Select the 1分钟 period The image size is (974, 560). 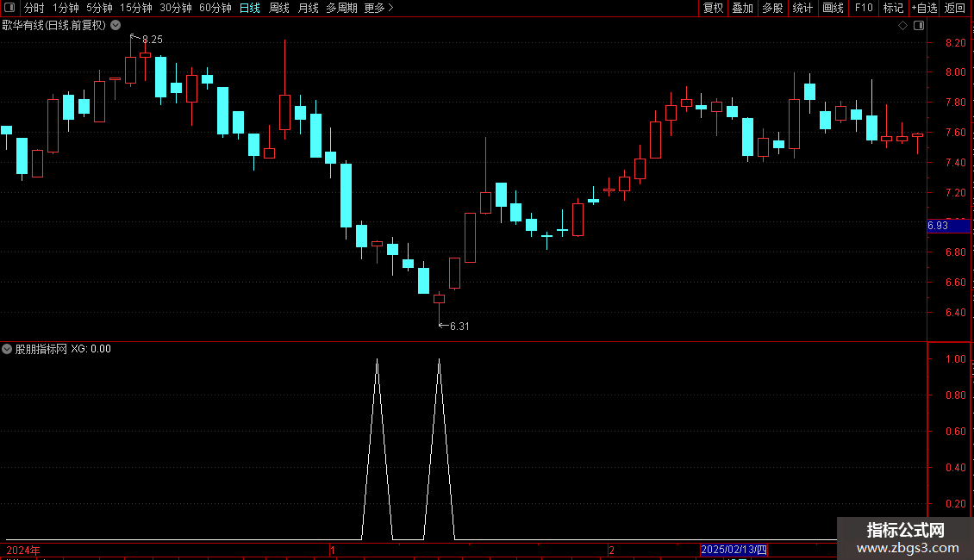pos(66,8)
